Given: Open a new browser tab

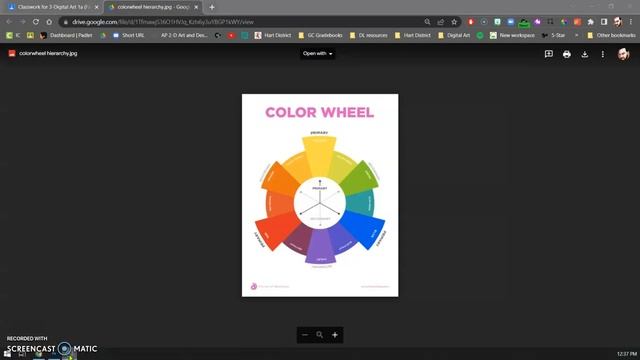Looking at the screenshot, I should coord(212,7).
